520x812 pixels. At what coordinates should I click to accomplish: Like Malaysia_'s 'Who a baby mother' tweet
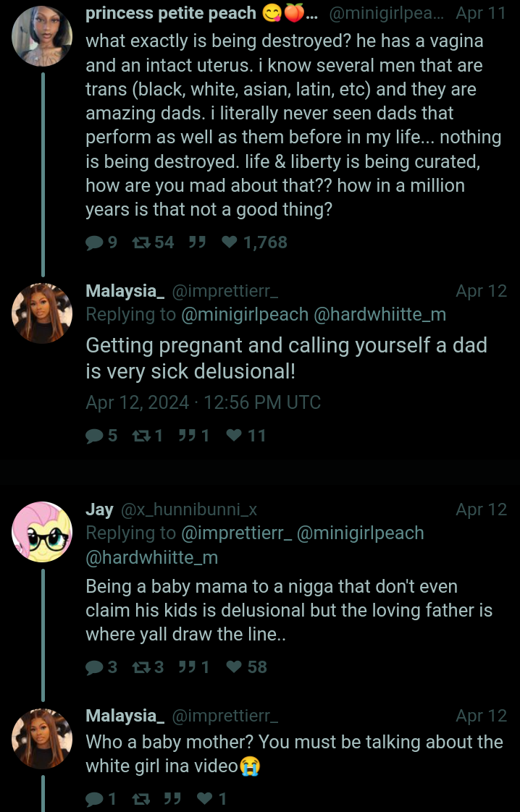(205, 799)
